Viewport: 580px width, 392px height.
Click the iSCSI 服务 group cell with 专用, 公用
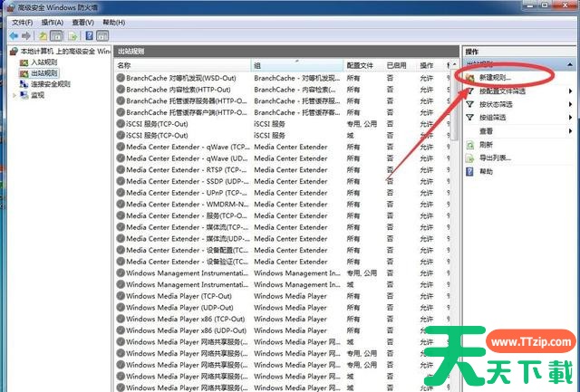point(270,124)
